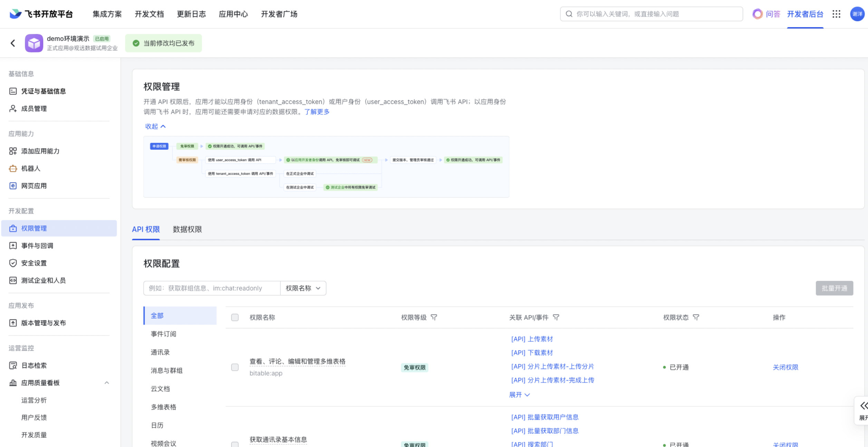Check the 获取通讯录基本信息 row checkbox
This screenshot has width=868, height=447.
[235, 444]
